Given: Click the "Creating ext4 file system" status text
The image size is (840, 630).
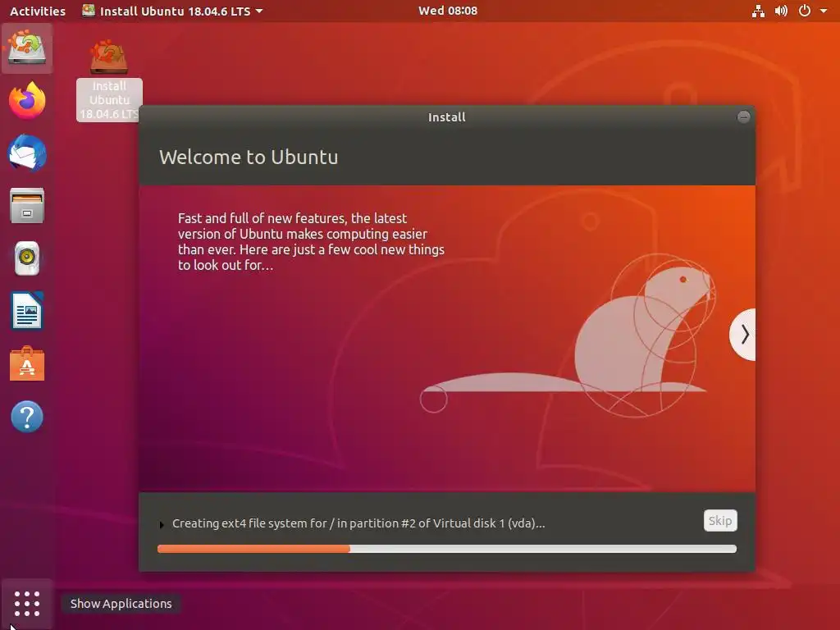Looking at the screenshot, I should pyautogui.click(x=358, y=523).
